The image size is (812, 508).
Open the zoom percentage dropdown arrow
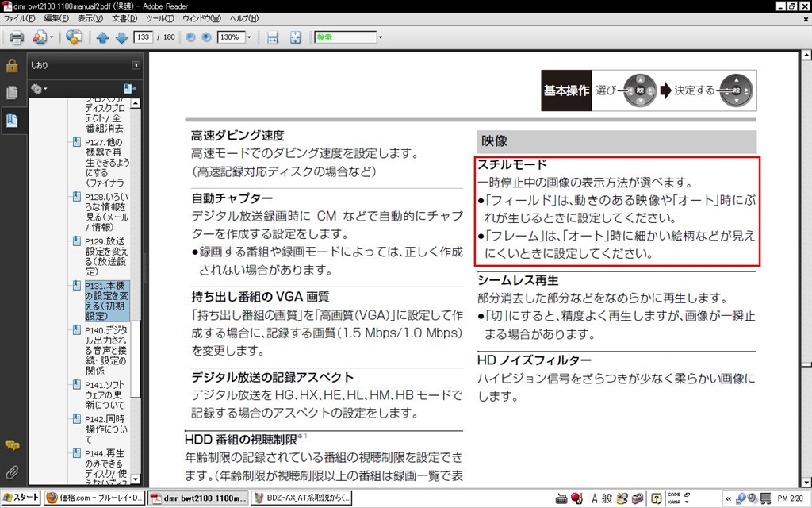click(248, 37)
